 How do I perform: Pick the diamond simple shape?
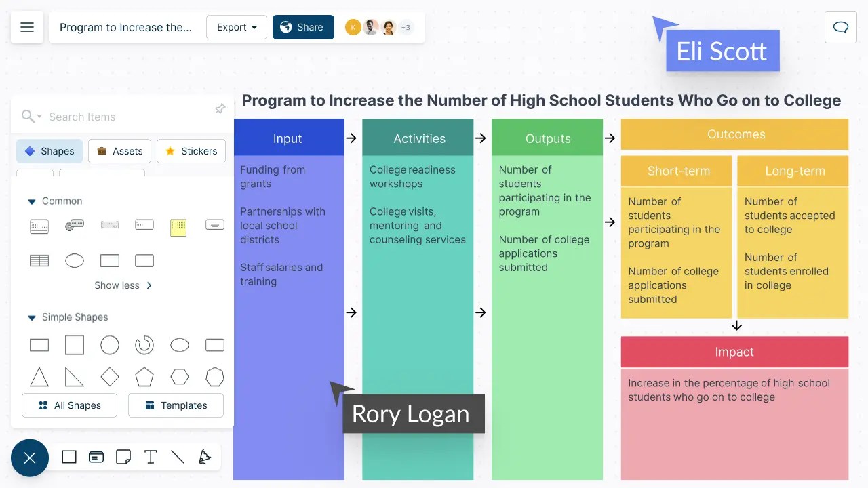pos(110,377)
